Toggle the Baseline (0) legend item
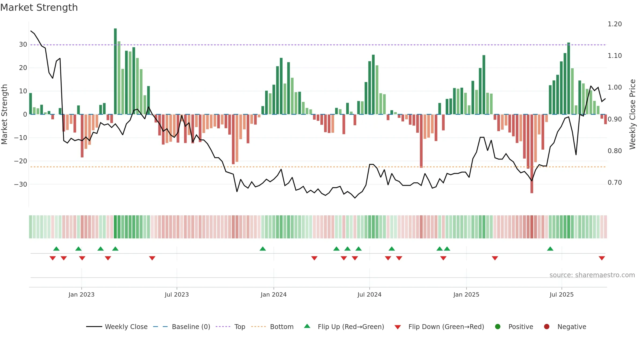Image resolution: width=644 pixels, height=362 pixels. tap(182, 327)
